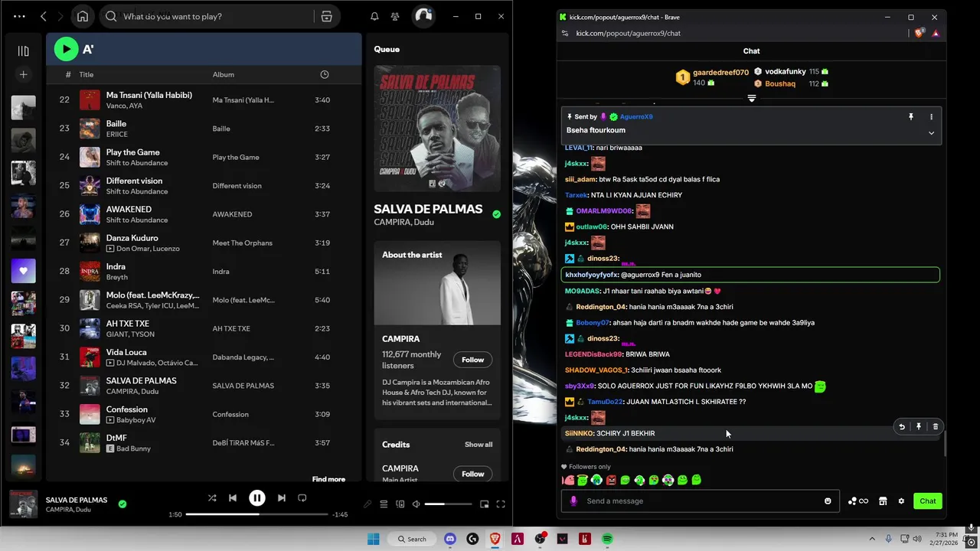Open Kick chat settings gear
Viewport: 980px width, 551px height.
point(901,501)
